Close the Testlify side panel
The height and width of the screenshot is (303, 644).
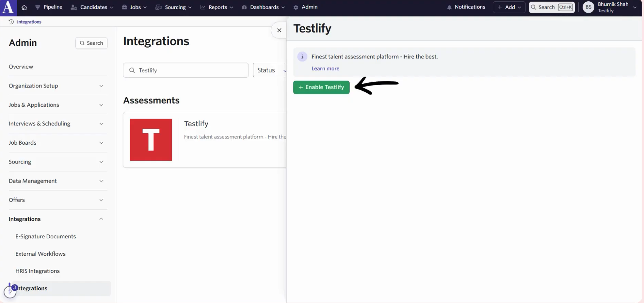279,30
